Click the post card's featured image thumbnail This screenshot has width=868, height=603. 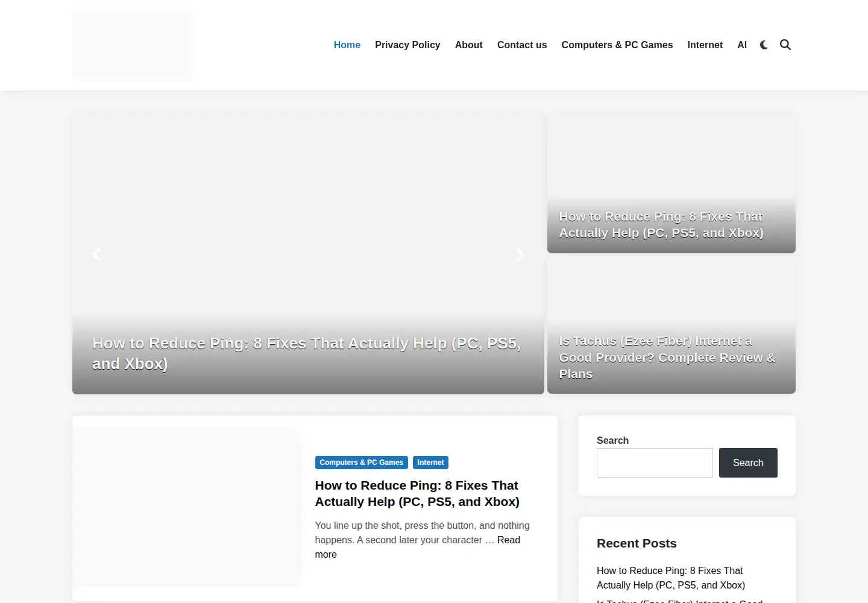[x=186, y=507]
